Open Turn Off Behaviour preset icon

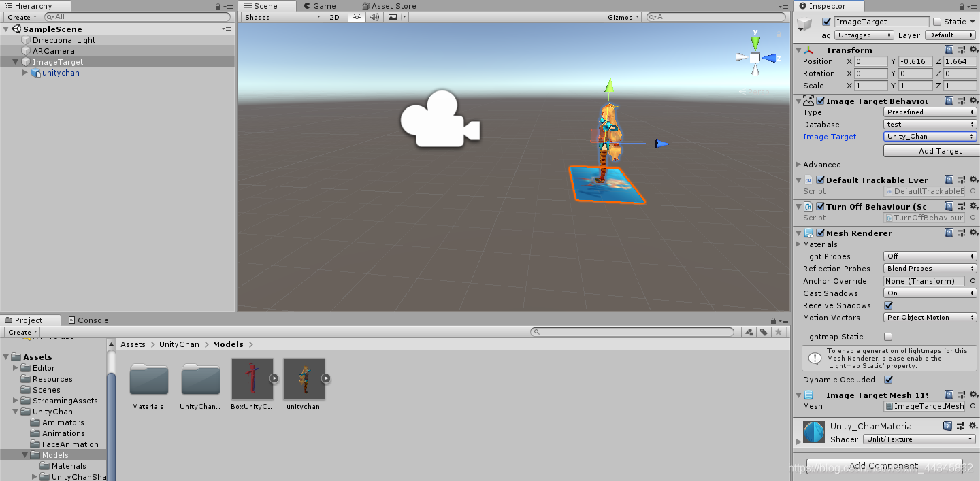961,206
